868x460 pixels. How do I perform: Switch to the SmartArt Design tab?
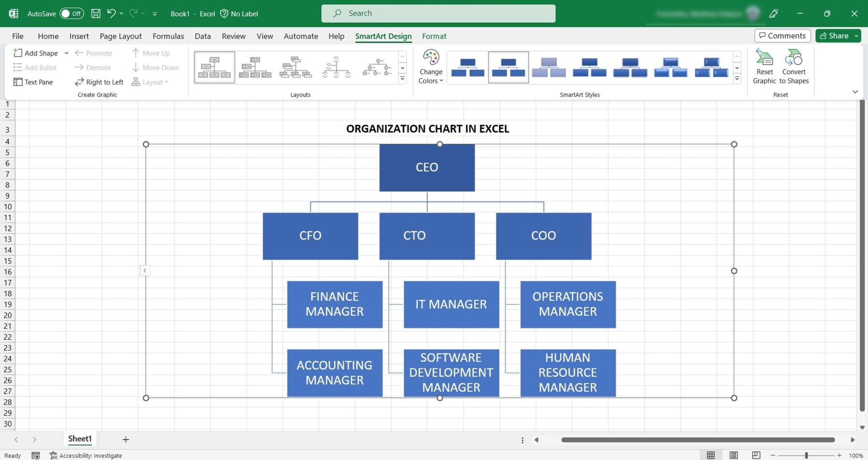point(383,36)
